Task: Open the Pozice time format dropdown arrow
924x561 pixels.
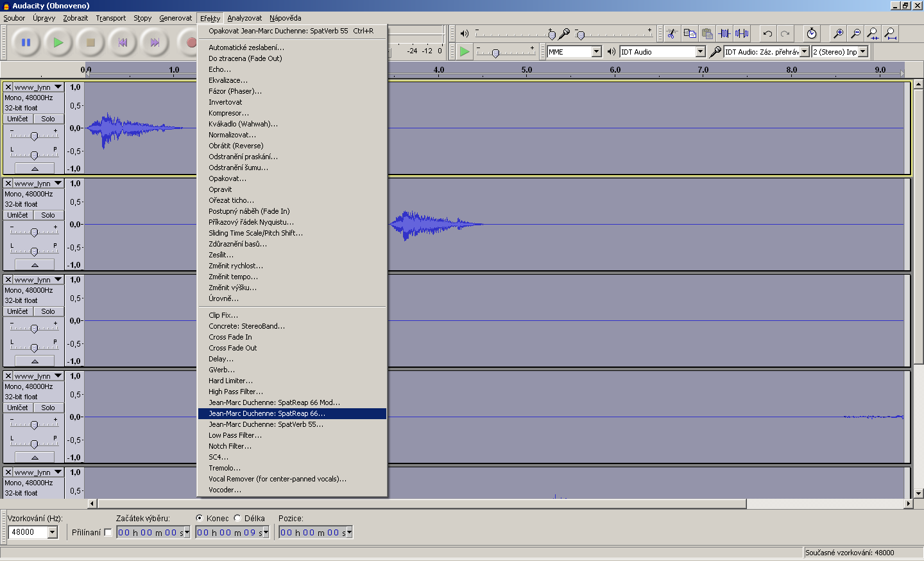Action: [x=350, y=532]
